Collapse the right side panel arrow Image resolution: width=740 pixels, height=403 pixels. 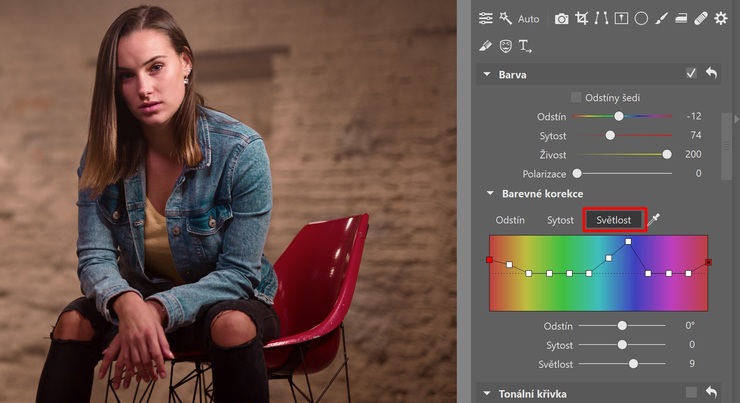(736, 119)
